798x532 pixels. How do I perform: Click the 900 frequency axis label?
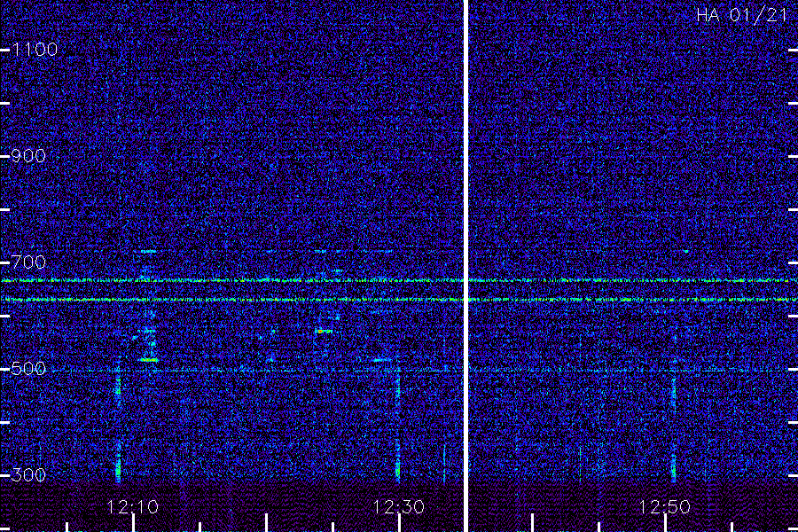pyautogui.click(x=28, y=156)
